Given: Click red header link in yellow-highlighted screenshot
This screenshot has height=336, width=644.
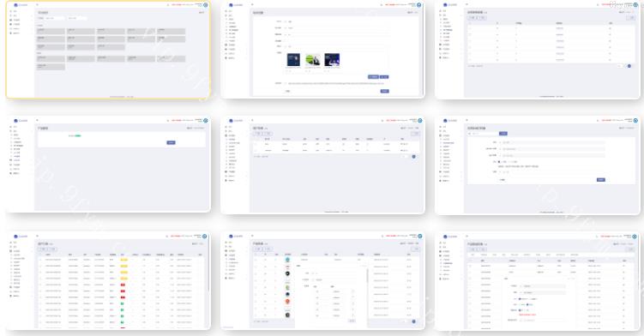Looking at the screenshot, I should pos(177,5).
